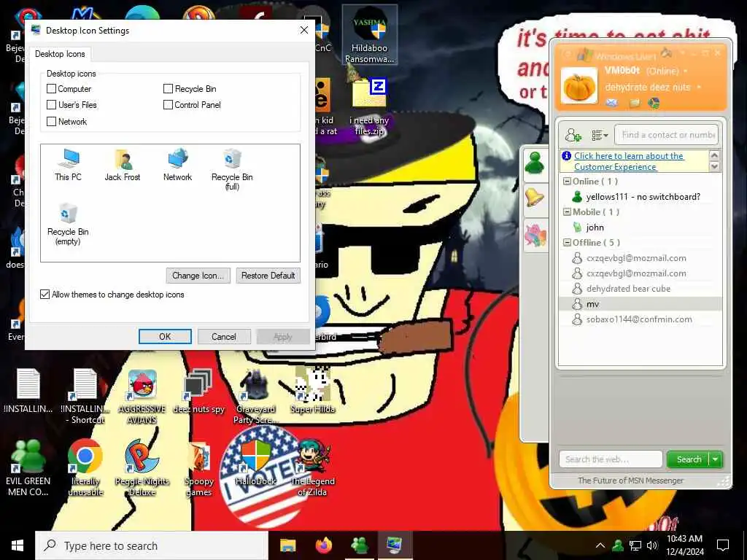Enable the Computer checkbox

point(52,88)
